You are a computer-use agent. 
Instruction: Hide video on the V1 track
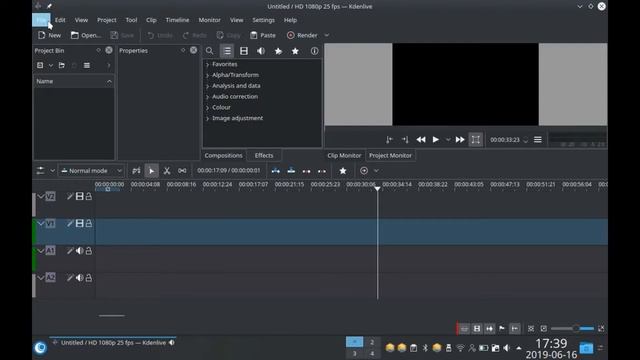click(80, 224)
